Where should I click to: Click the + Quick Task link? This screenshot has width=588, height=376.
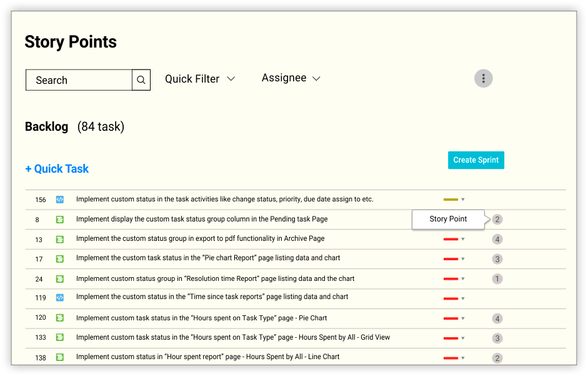click(x=57, y=169)
